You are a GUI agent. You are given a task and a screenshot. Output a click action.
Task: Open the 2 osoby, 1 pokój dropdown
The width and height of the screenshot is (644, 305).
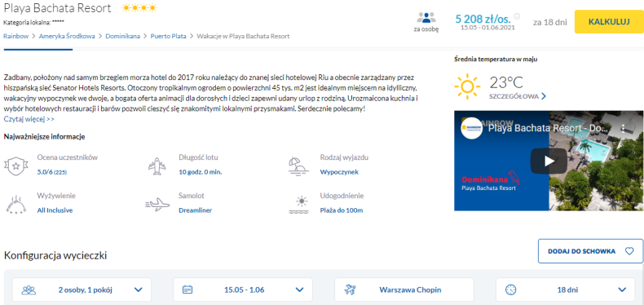[82, 290]
